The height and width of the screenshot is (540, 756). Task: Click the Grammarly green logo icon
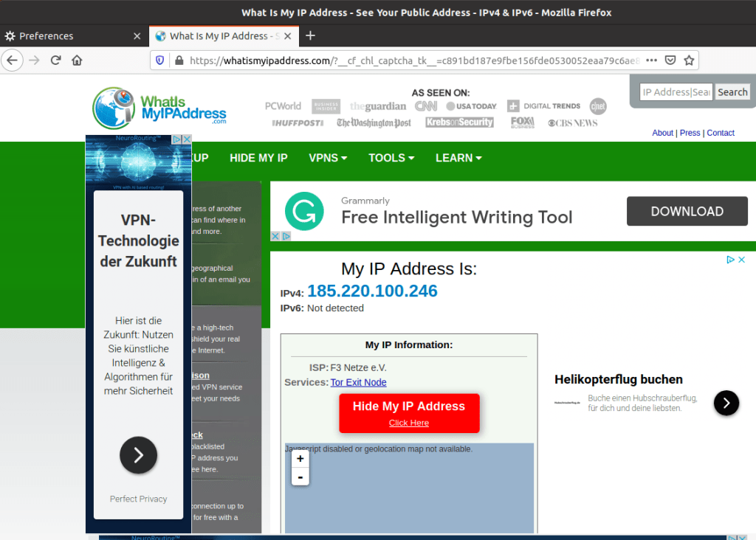click(x=304, y=211)
